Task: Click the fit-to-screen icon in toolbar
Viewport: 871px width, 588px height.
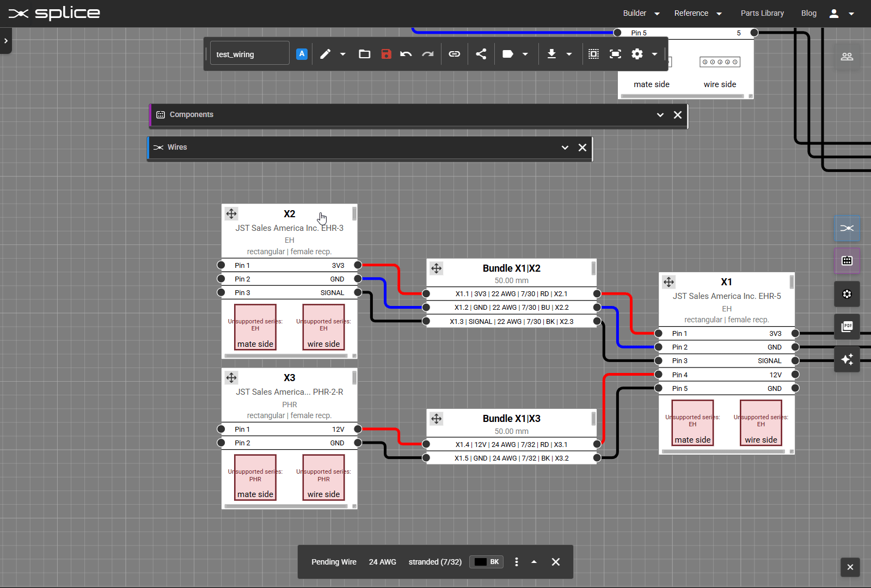Action: pyautogui.click(x=615, y=54)
